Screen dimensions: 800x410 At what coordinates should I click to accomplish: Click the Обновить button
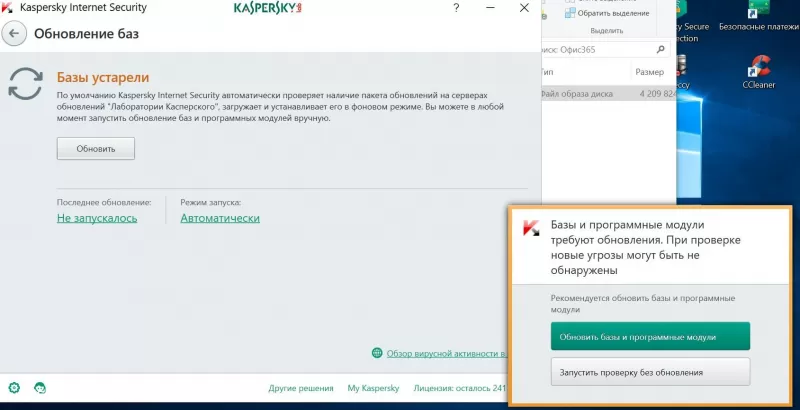coord(96,149)
